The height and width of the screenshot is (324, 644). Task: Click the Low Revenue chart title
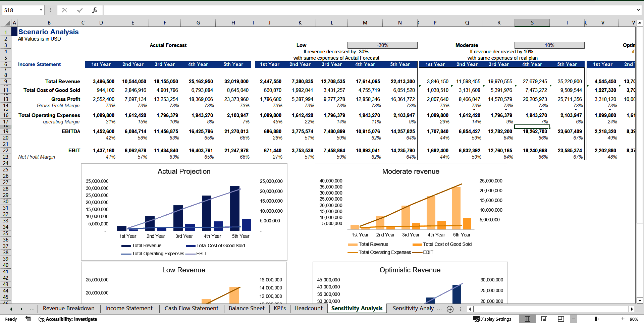tap(184, 270)
